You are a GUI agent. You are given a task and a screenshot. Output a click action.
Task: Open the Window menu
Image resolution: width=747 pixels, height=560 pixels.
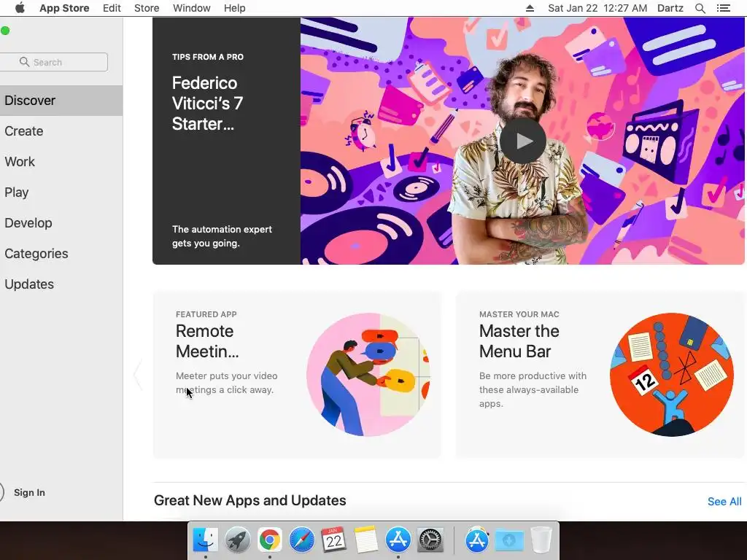(x=192, y=8)
